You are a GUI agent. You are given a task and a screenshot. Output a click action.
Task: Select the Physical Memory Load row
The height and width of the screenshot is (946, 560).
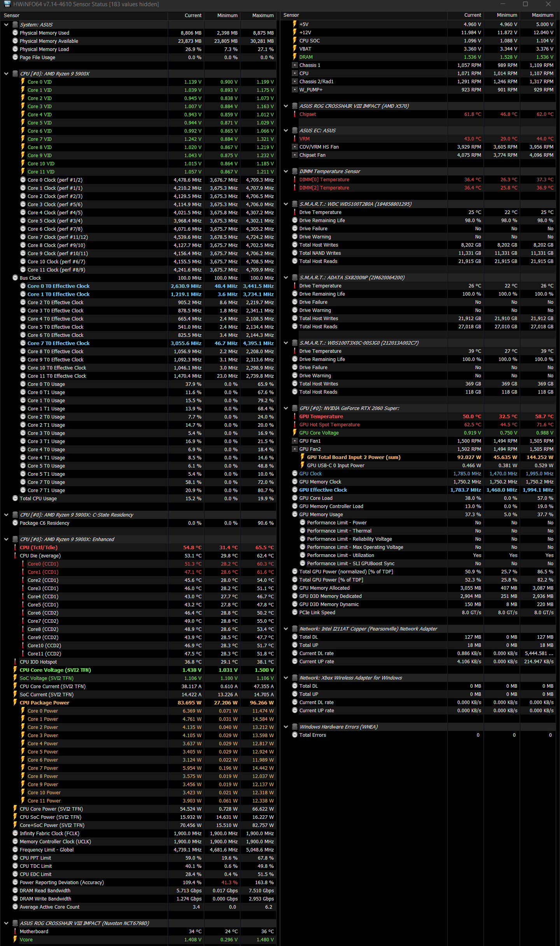(138, 49)
